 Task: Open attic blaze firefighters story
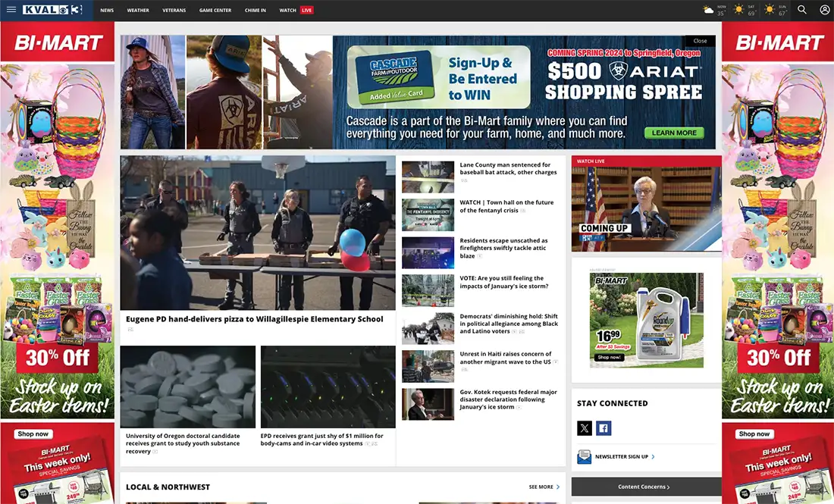(503, 249)
